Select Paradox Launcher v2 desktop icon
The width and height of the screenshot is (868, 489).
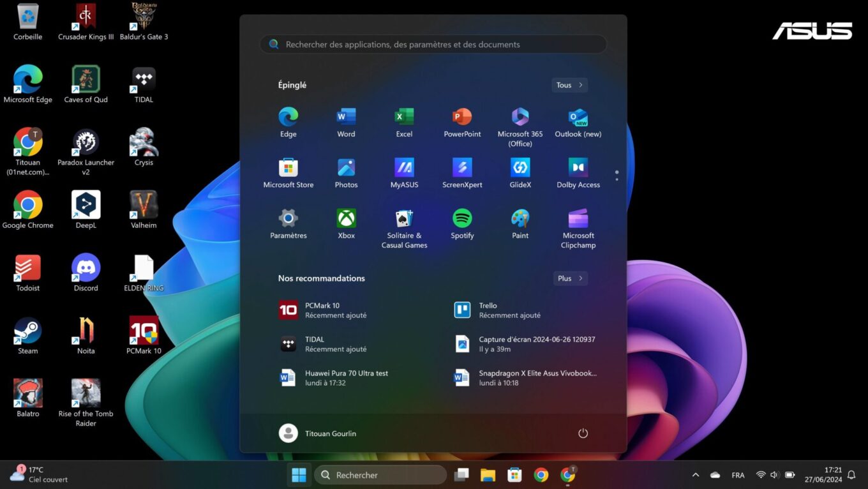pyautogui.click(x=86, y=152)
